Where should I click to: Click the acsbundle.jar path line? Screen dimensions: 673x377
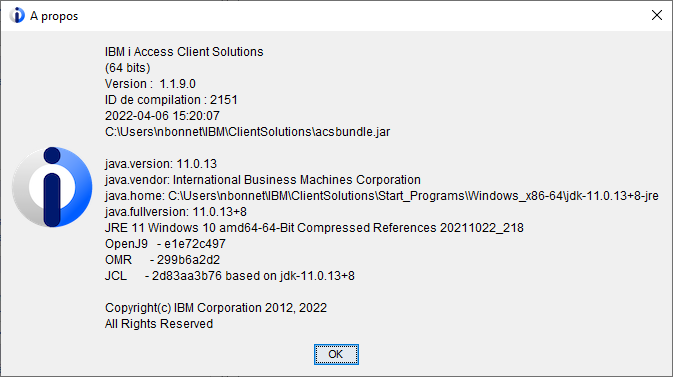pos(248,132)
